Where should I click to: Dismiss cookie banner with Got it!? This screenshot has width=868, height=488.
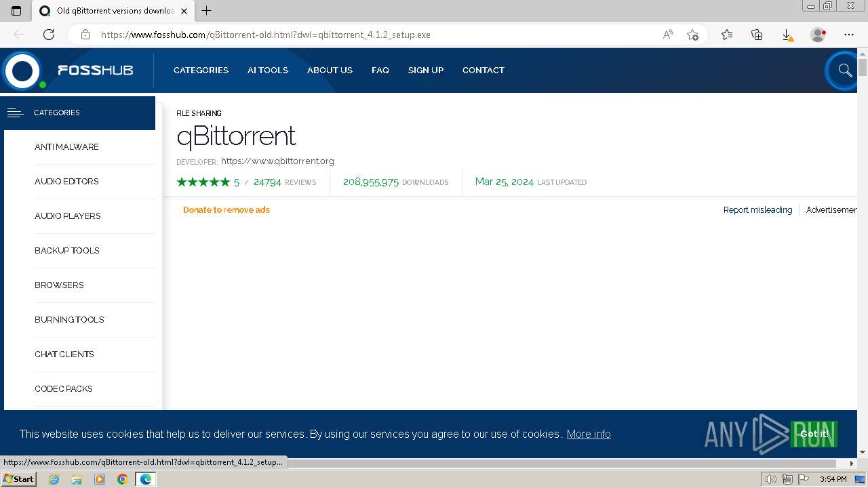pos(814,434)
